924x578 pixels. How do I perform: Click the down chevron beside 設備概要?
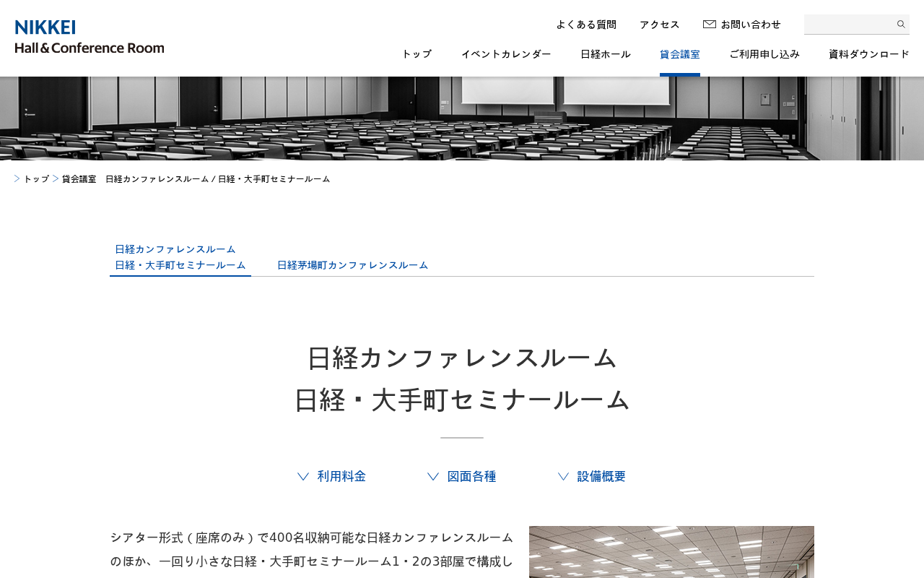tap(563, 476)
